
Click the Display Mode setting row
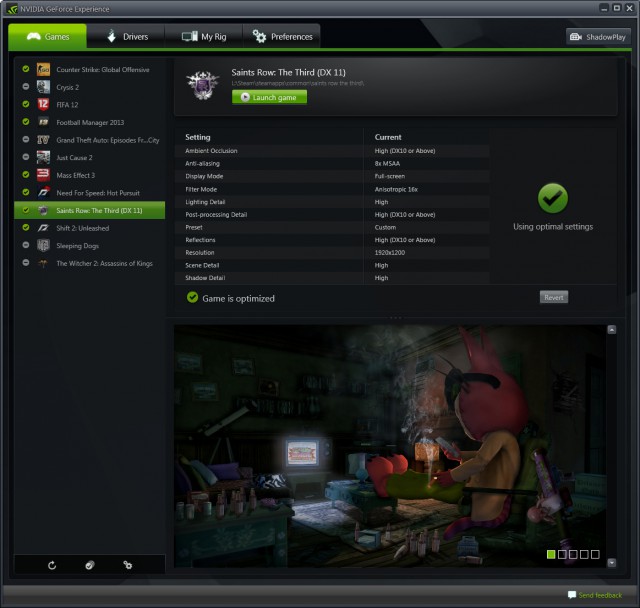point(332,176)
